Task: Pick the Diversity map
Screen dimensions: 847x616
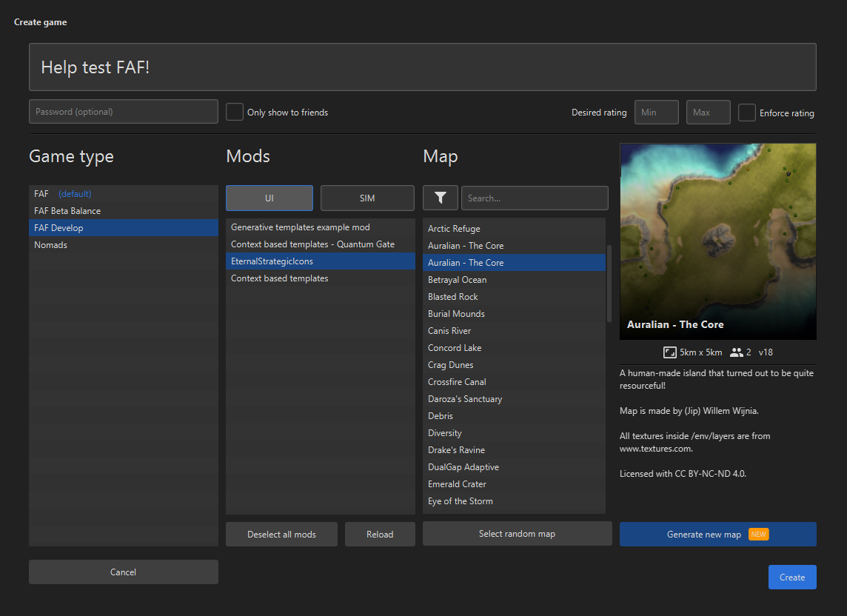Action: pos(515,433)
